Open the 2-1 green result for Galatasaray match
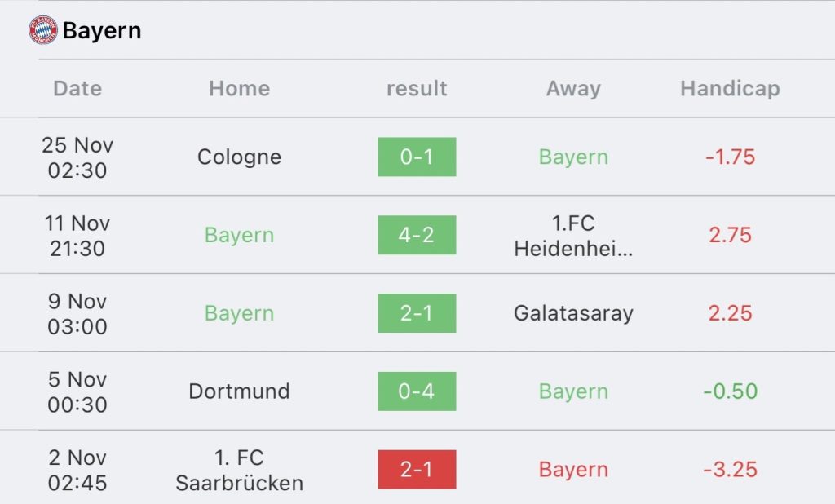 417,313
